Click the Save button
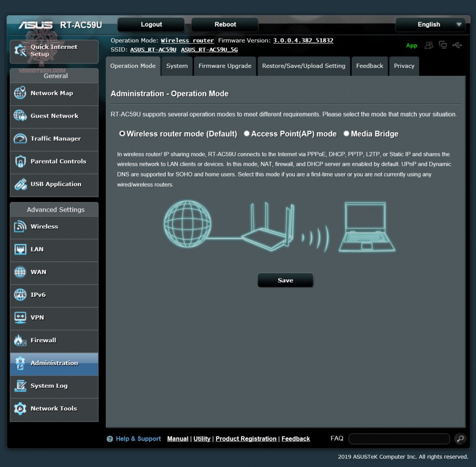 tap(285, 280)
